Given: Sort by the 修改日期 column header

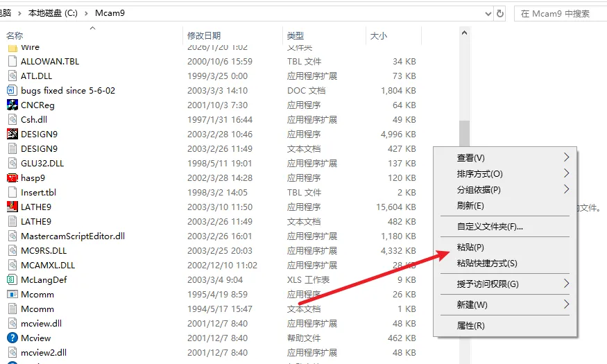Looking at the screenshot, I should (204, 35).
